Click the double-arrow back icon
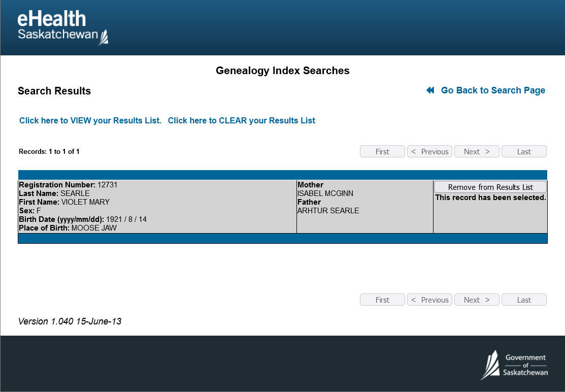The width and height of the screenshot is (565, 392). (430, 90)
